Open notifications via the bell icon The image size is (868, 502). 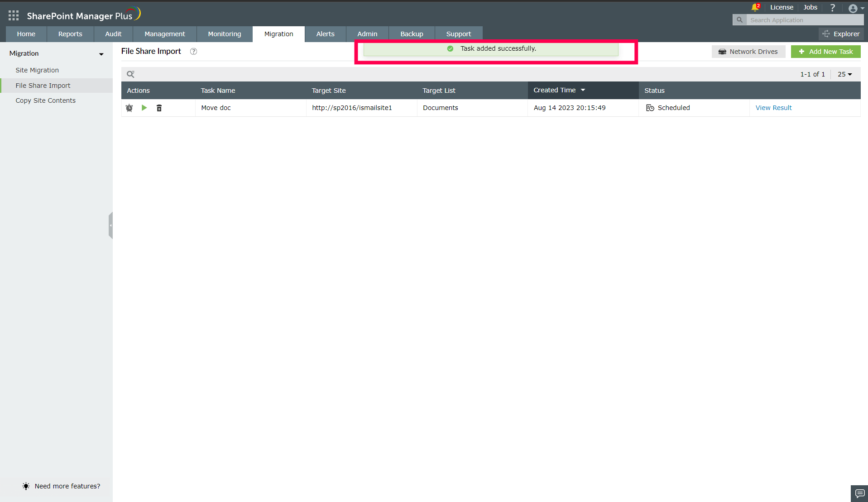(x=755, y=7)
